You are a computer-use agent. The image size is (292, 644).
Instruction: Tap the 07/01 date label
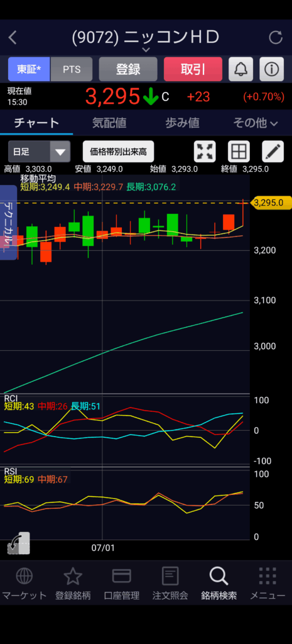(x=103, y=548)
